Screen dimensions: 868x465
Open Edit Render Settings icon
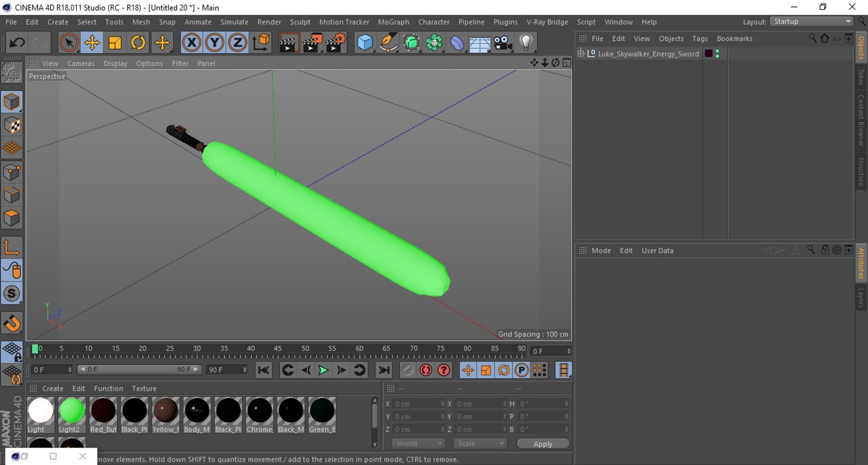(x=335, y=43)
